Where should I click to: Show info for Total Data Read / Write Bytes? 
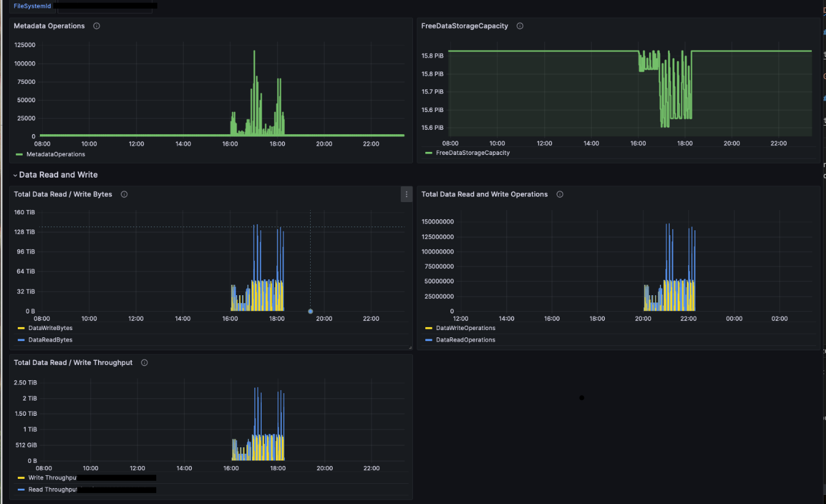tap(124, 195)
